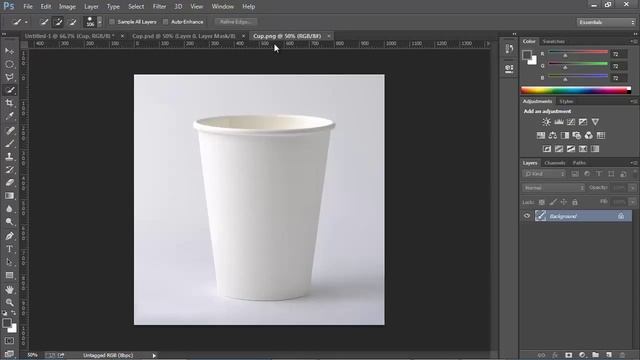Toggle lock transparent pixels
640x360 pixels.
(542, 202)
